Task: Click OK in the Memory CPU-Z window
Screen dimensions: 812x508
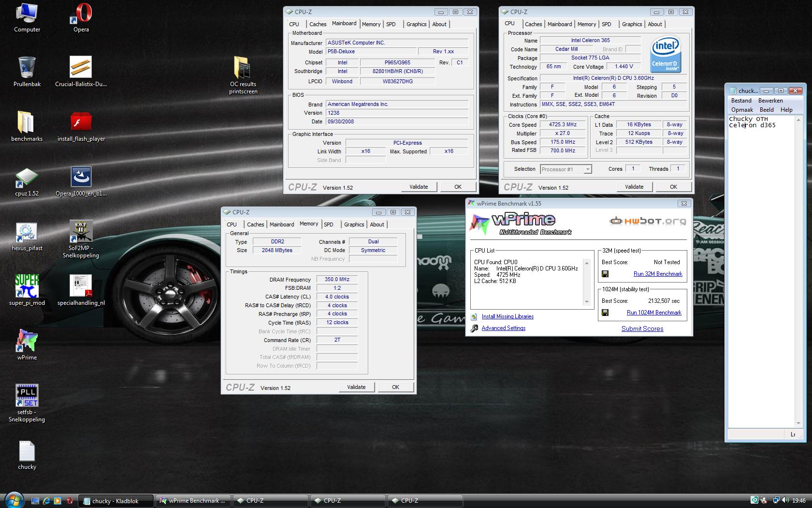Action: 395,387
